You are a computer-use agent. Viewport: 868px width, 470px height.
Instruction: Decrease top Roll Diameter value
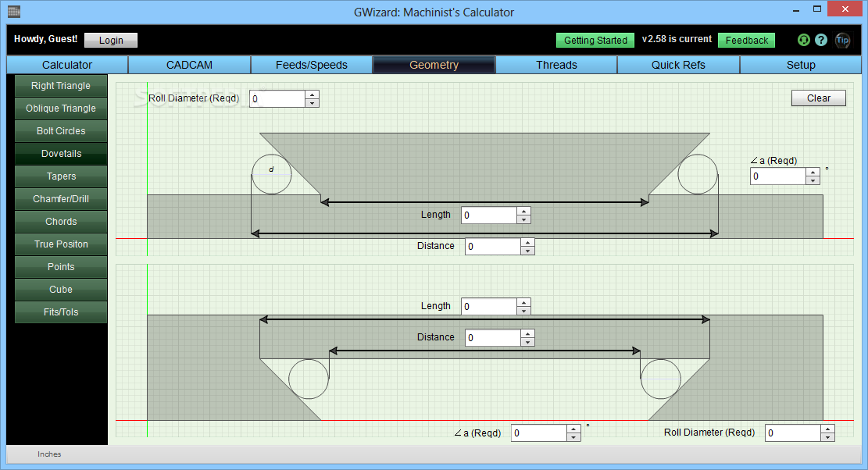click(x=313, y=103)
